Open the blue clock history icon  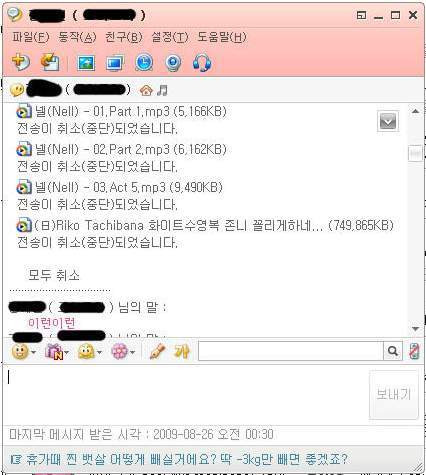tap(144, 62)
